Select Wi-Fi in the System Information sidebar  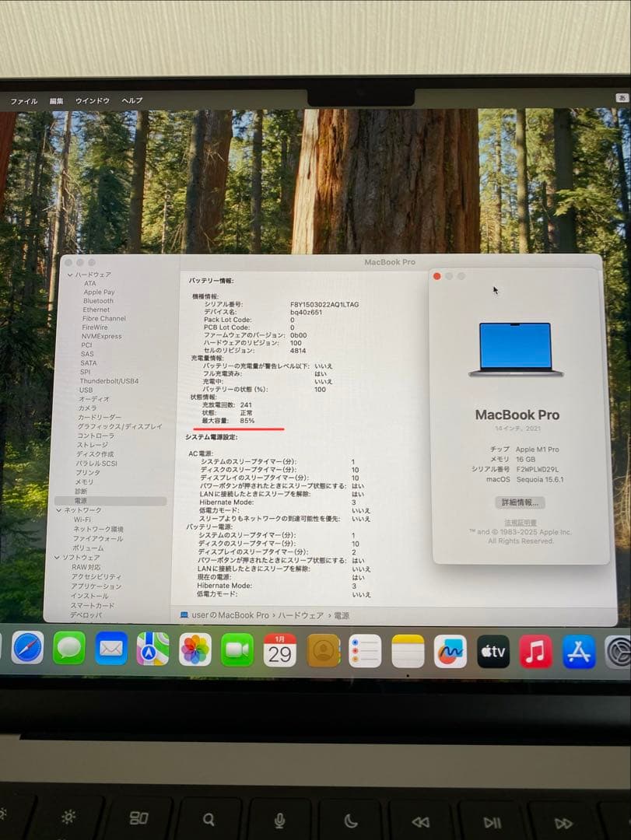(x=86, y=520)
